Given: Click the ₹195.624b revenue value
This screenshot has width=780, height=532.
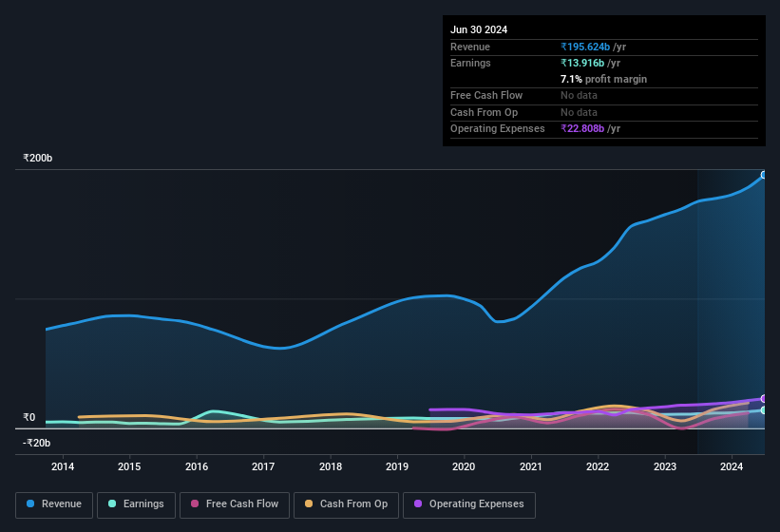Looking at the screenshot, I should point(585,47).
